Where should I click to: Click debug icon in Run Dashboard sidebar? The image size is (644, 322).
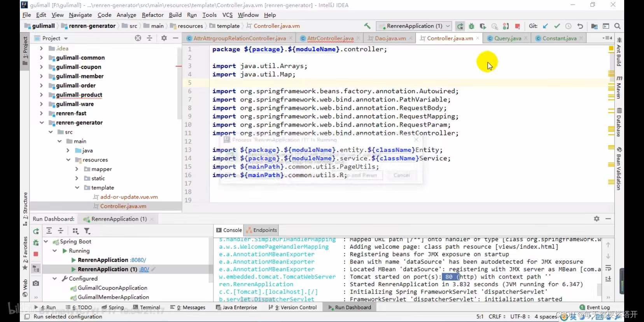click(36, 242)
